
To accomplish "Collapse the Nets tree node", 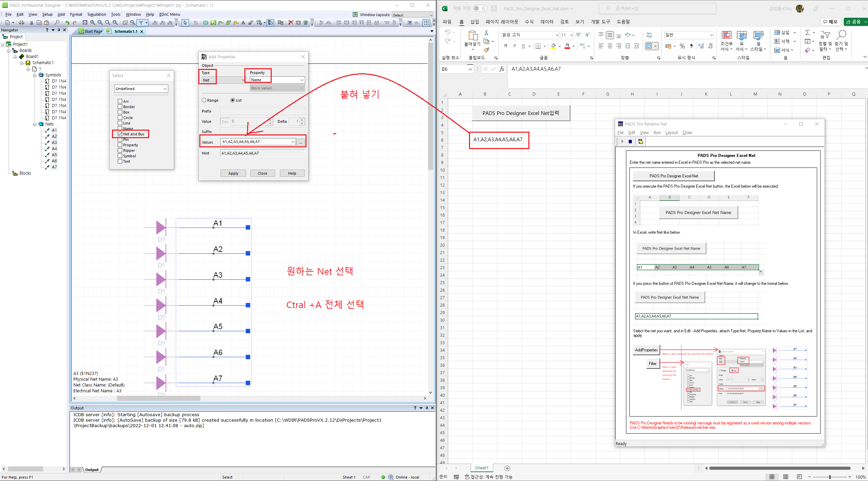I will coord(35,124).
